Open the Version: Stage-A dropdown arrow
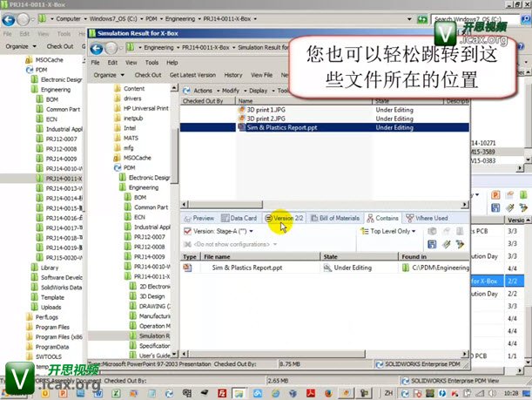Image resolution: width=532 pixels, height=400 pixels. point(251,232)
